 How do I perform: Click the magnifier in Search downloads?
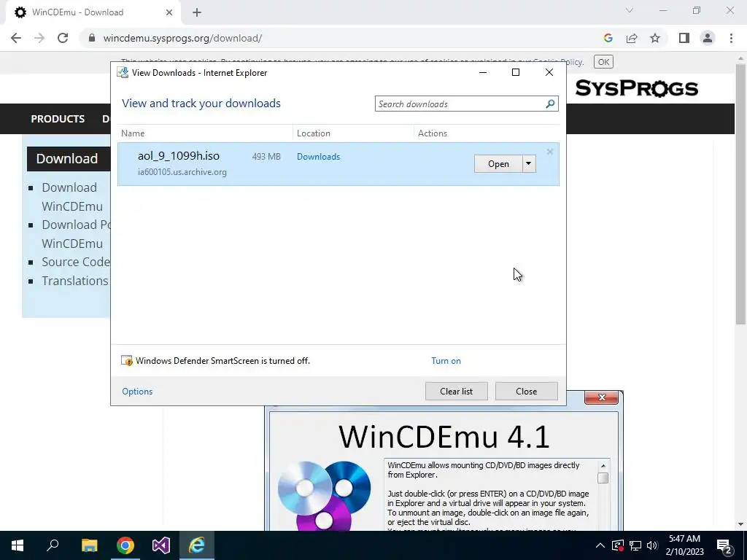550,104
